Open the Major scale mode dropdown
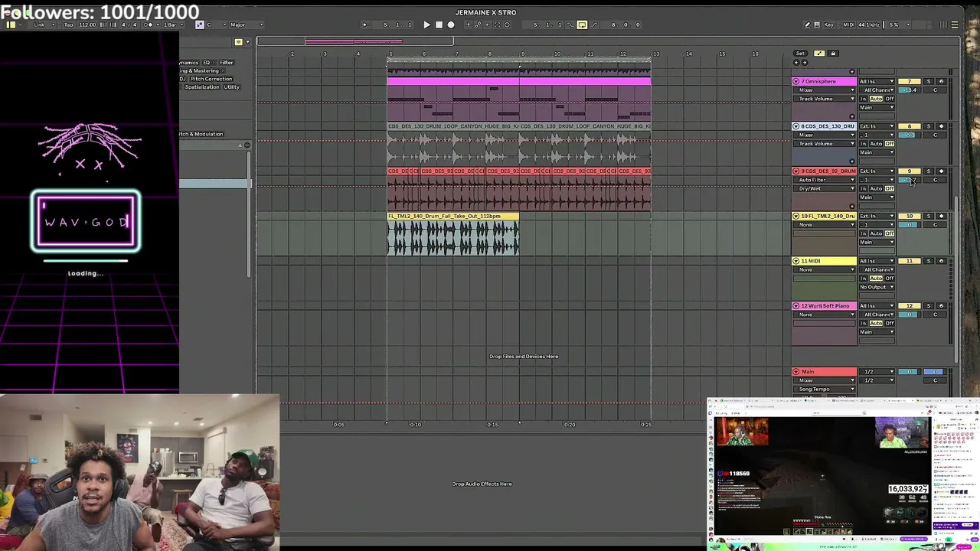This screenshot has height=551, width=980. (x=247, y=24)
